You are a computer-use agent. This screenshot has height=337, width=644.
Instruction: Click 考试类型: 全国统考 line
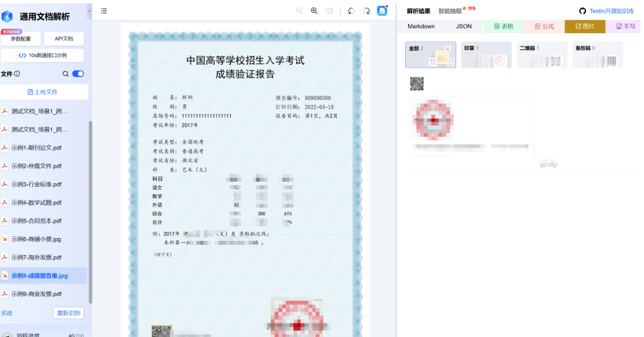click(x=178, y=142)
